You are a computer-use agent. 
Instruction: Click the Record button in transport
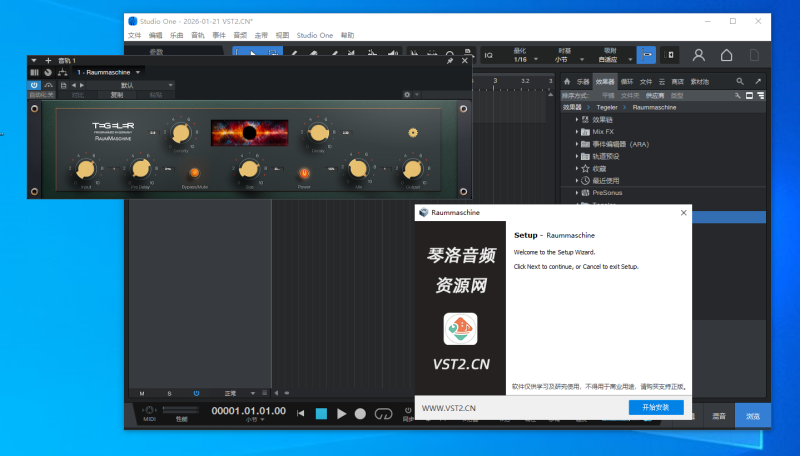pyautogui.click(x=360, y=414)
